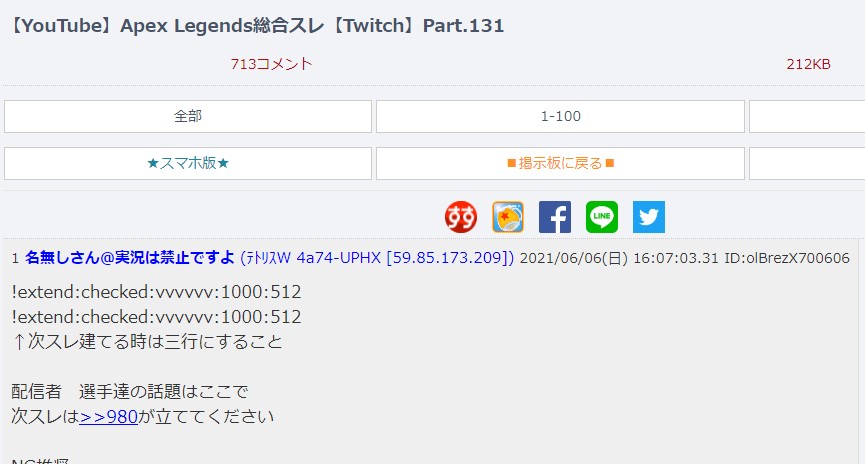Screen dimensions: 865x464
Task: Click the red すす share icon
Action: [461, 217]
